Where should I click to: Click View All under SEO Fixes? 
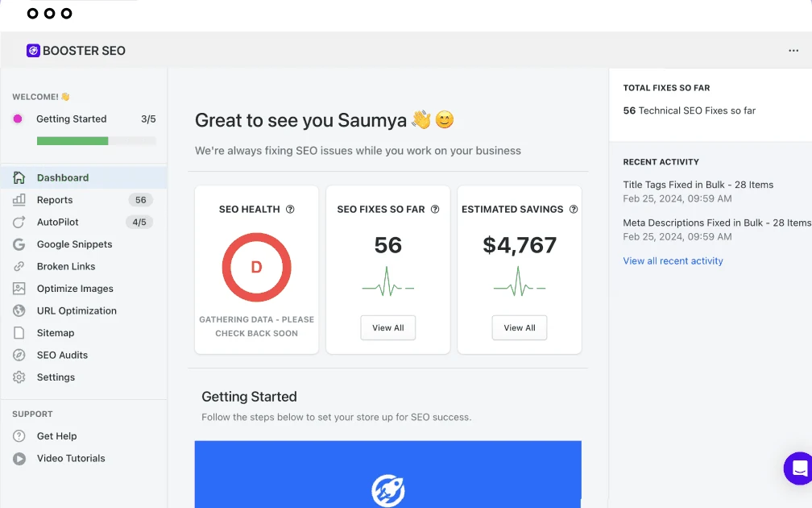pyautogui.click(x=388, y=327)
